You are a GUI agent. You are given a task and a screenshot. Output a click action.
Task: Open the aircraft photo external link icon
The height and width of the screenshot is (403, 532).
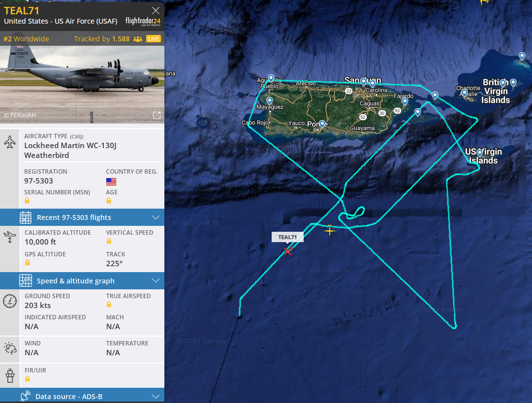click(x=157, y=115)
